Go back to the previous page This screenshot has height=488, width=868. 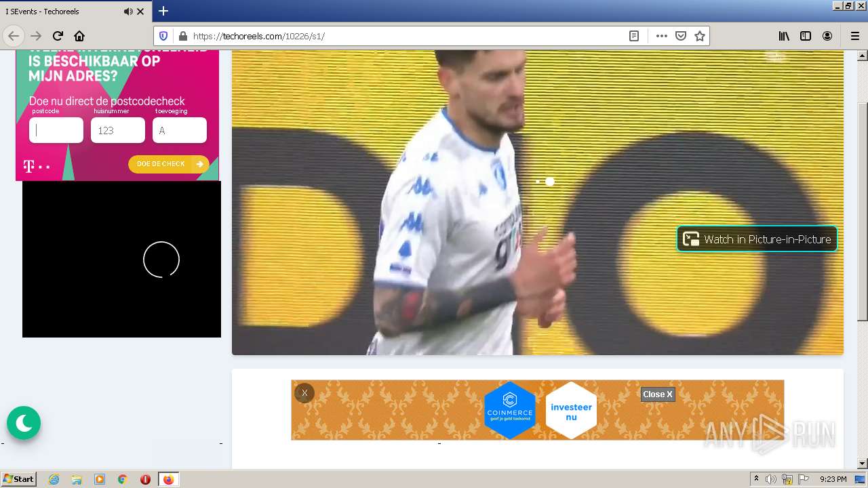coord(14,36)
